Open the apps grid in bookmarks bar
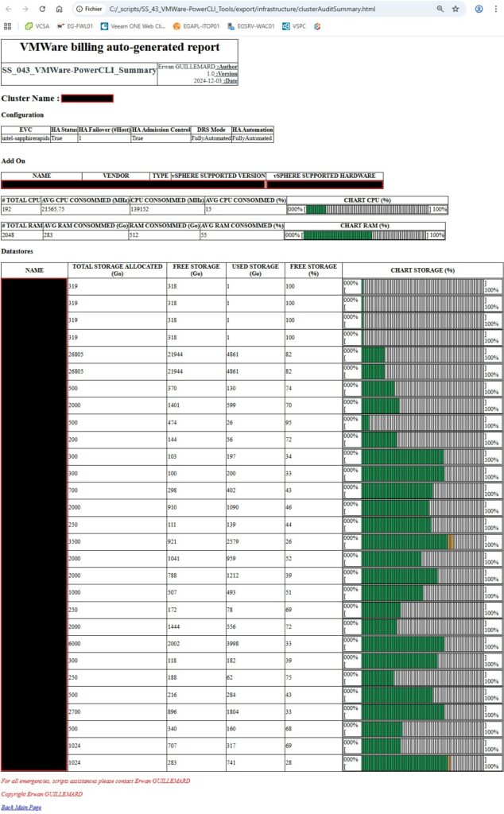This screenshot has width=504, height=814. point(8,25)
